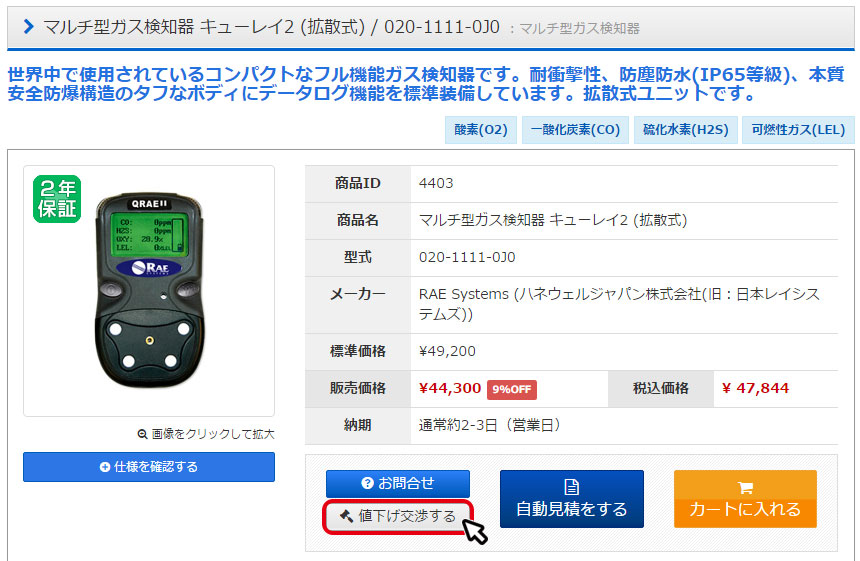Click the hammer icon on 値下げ交渉する
Screen dimensions: 860x561
click(x=346, y=516)
